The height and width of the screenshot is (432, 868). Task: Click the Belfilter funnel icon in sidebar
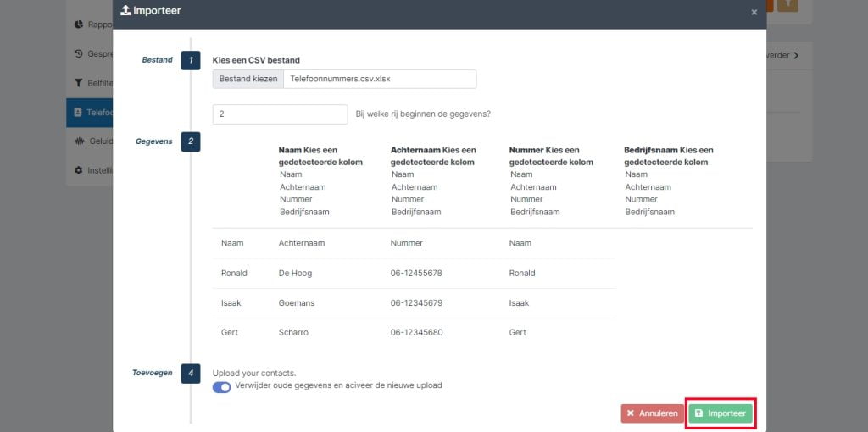tap(79, 83)
